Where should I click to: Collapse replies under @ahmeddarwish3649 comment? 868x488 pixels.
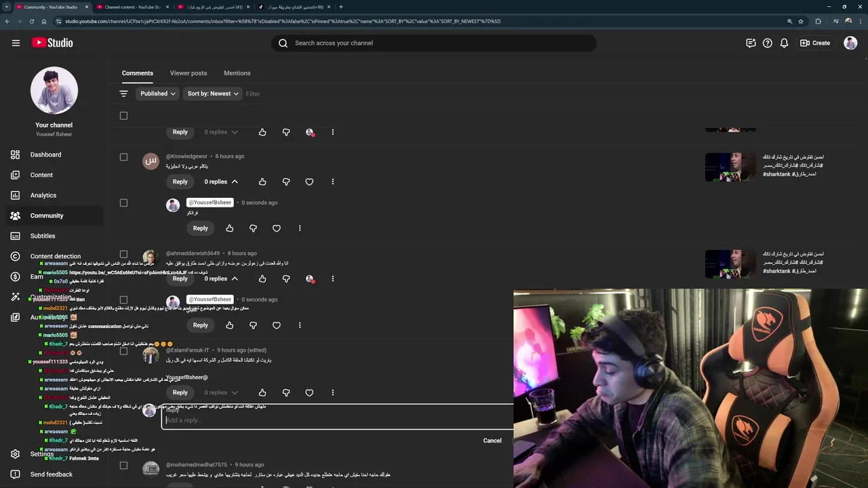tap(221, 279)
